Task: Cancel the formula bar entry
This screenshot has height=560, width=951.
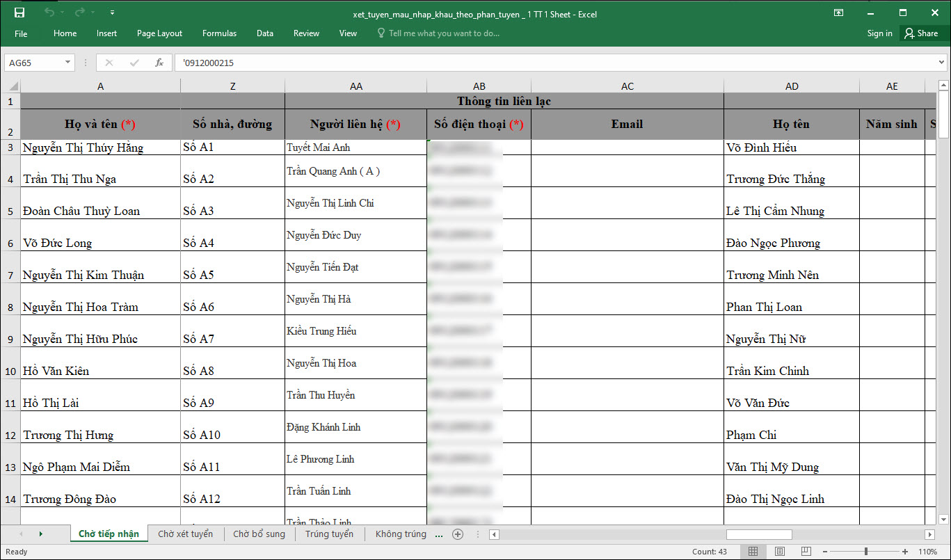Action: pyautogui.click(x=109, y=63)
